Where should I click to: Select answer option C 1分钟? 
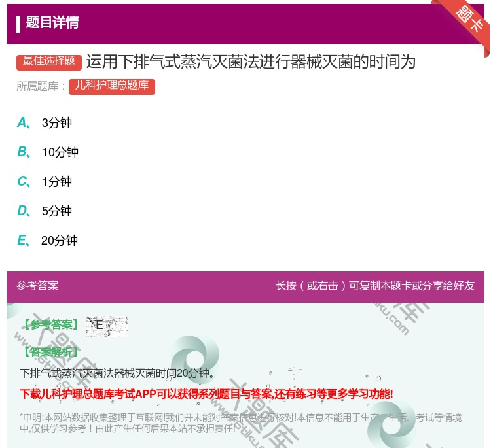tap(45, 181)
